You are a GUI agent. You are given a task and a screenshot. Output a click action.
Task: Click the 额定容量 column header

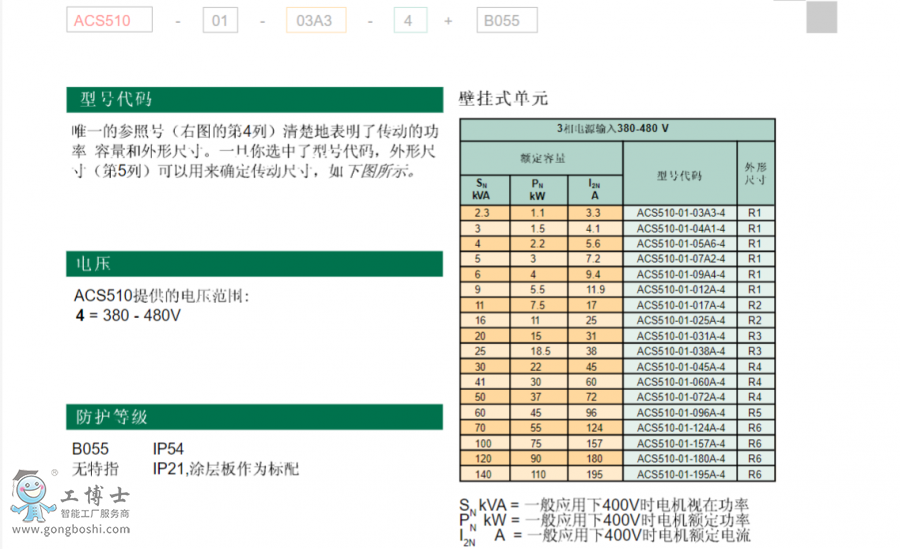541,158
